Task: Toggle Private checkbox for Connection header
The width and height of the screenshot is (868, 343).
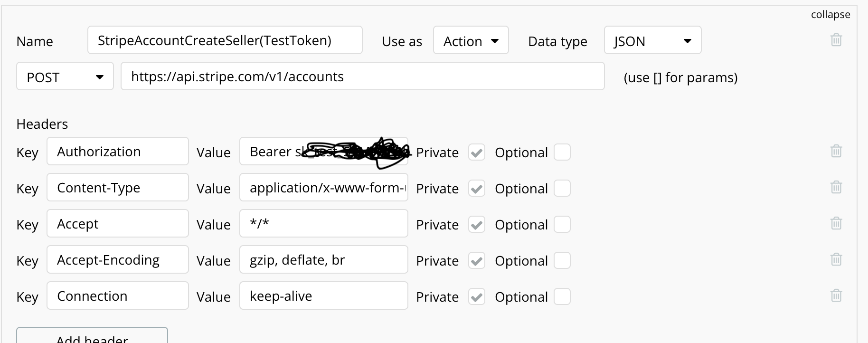Action: pos(477,297)
